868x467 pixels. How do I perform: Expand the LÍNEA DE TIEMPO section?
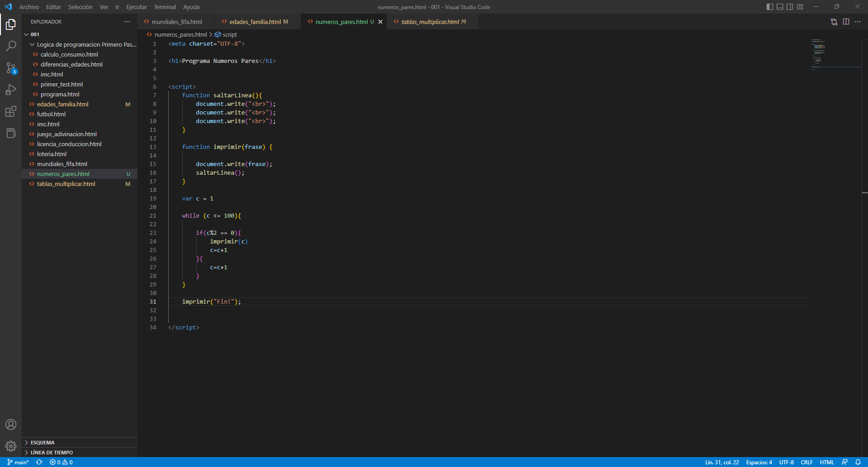[x=80, y=453]
